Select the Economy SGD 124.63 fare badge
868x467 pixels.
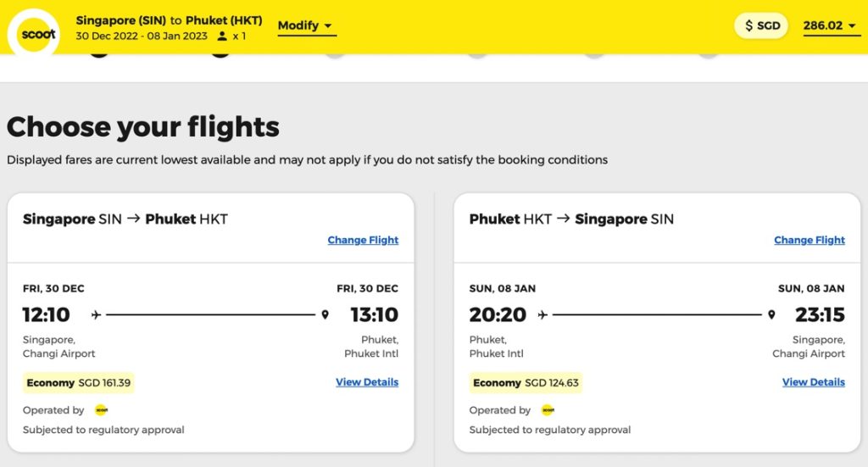(526, 383)
